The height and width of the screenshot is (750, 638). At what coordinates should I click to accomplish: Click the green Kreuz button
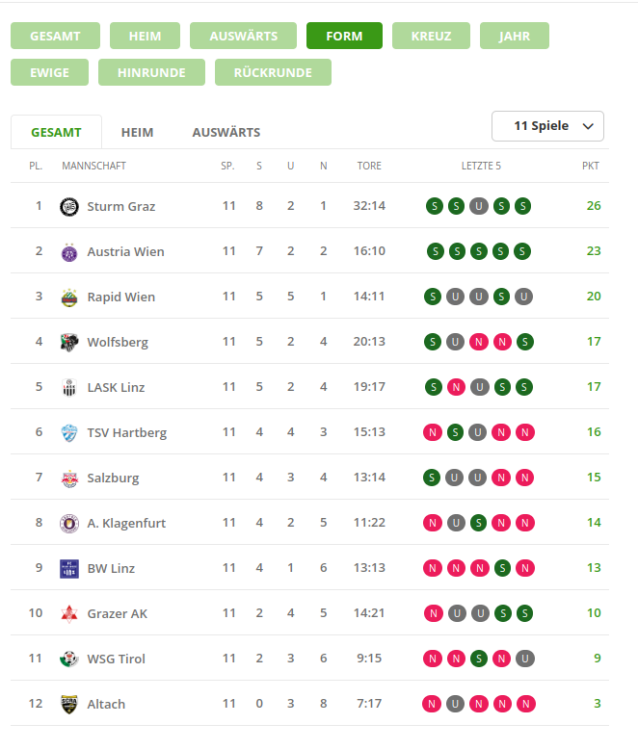431,36
